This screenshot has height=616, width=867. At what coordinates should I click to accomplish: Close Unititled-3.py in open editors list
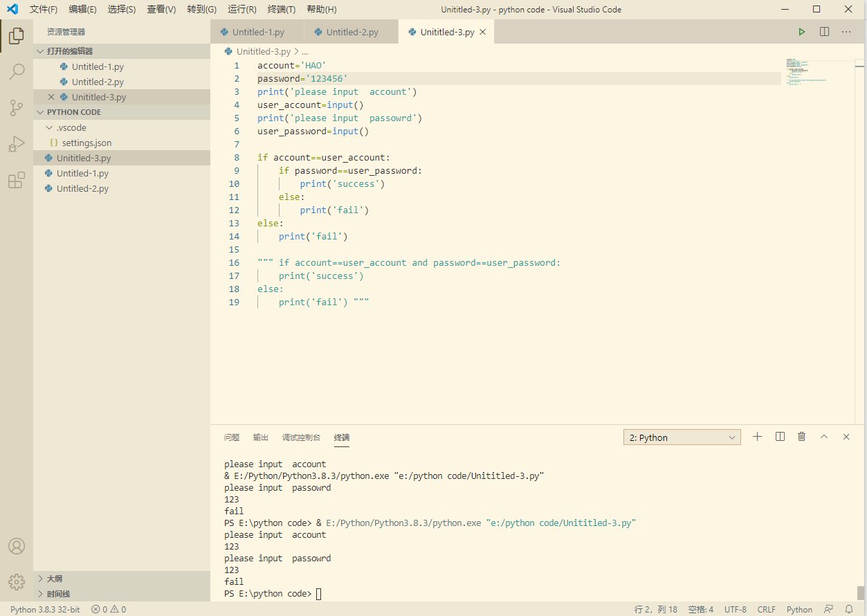pyautogui.click(x=51, y=98)
